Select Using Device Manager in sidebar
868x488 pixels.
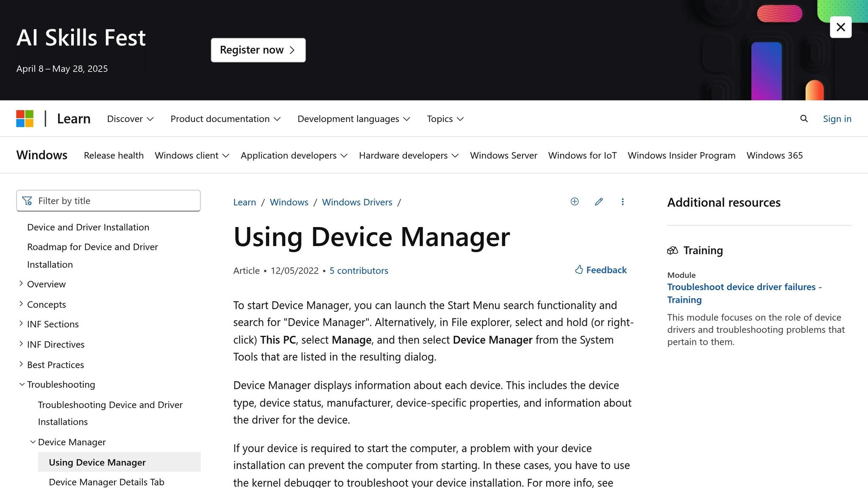[x=119, y=462]
